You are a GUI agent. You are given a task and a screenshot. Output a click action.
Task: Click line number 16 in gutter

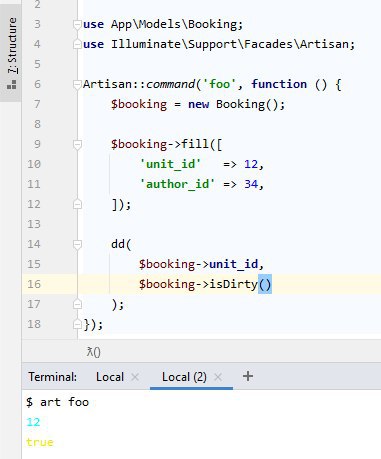click(34, 284)
